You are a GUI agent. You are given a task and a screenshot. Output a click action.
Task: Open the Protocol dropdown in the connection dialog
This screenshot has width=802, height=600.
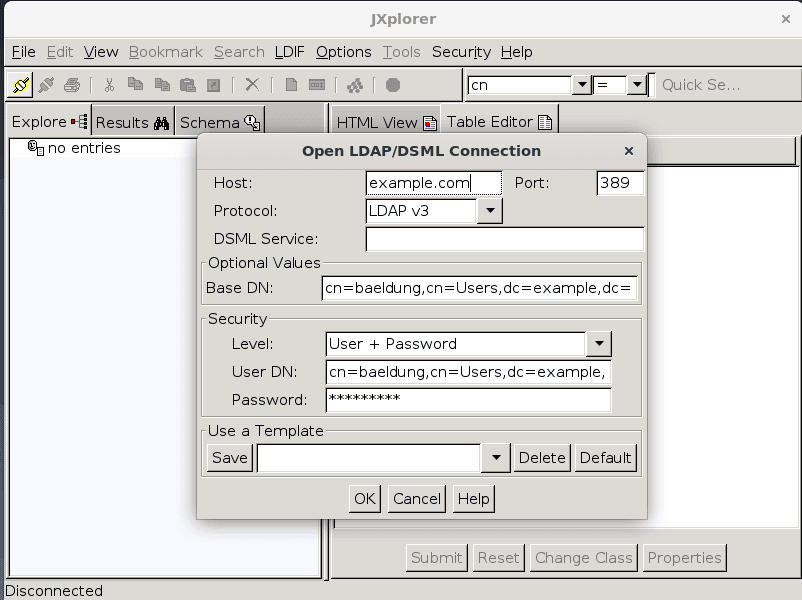[x=492, y=211]
